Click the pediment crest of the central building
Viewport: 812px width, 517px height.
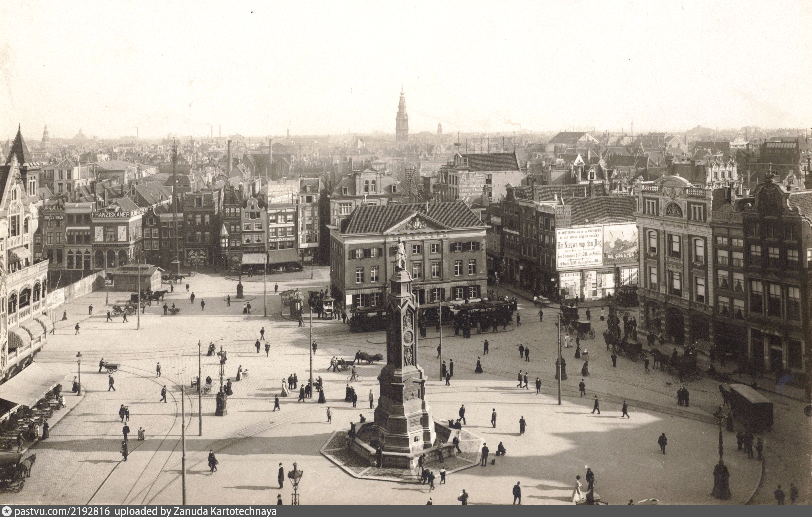pos(417,223)
